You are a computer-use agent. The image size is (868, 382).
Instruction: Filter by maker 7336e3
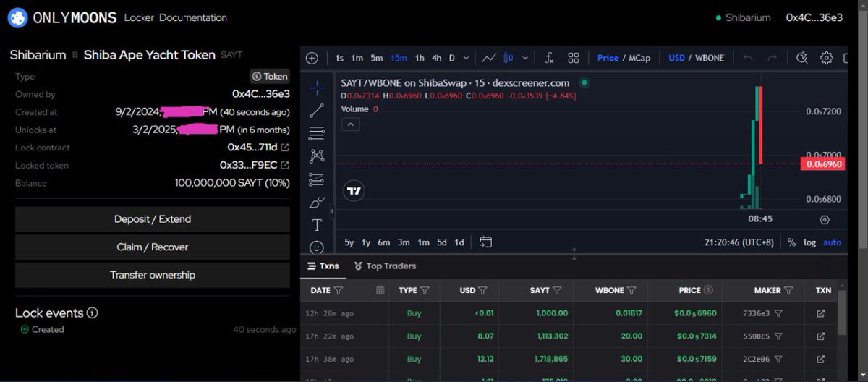click(778, 314)
